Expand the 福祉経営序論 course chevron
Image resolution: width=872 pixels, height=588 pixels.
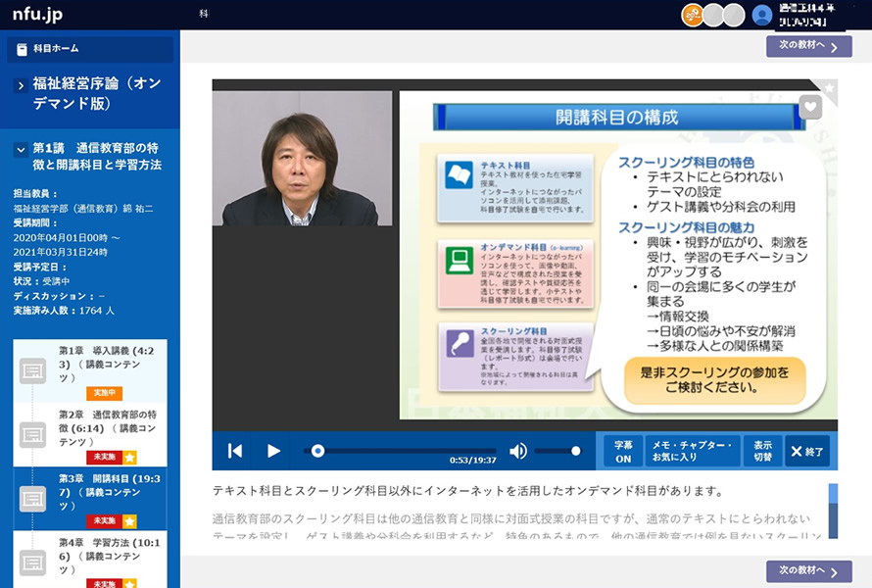click(21, 85)
